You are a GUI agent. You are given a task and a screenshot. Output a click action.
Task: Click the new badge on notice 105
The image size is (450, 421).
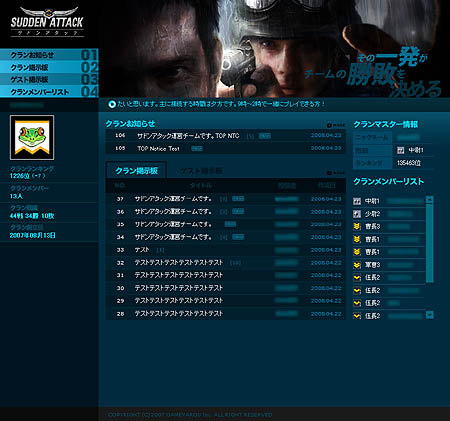(197, 148)
